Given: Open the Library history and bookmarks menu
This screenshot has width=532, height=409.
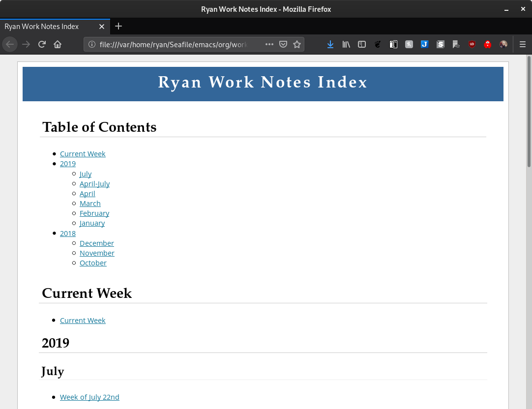Looking at the screenshot, I should click(x=346, y=44).
